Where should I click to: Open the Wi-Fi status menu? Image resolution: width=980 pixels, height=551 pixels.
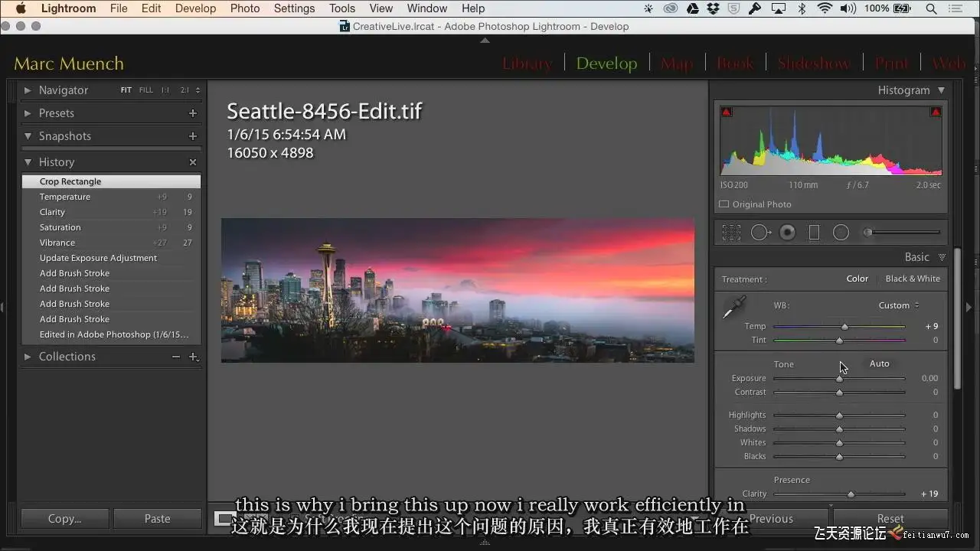tap(825, 8)
